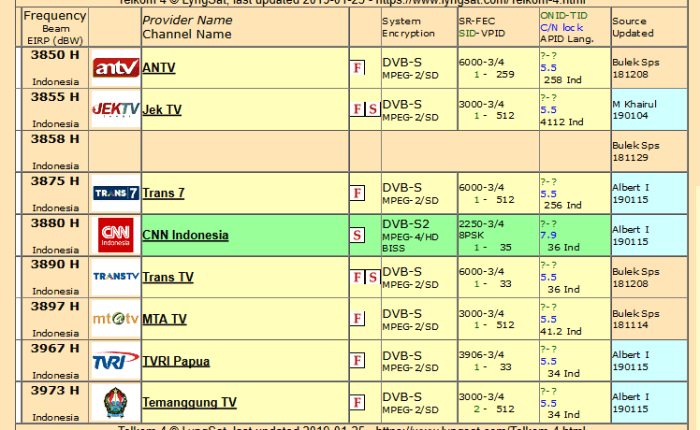This screenshot has height=430, width=700.
Task: Click the S icon in CNN Indonesia row
Action: click(357, 235)
